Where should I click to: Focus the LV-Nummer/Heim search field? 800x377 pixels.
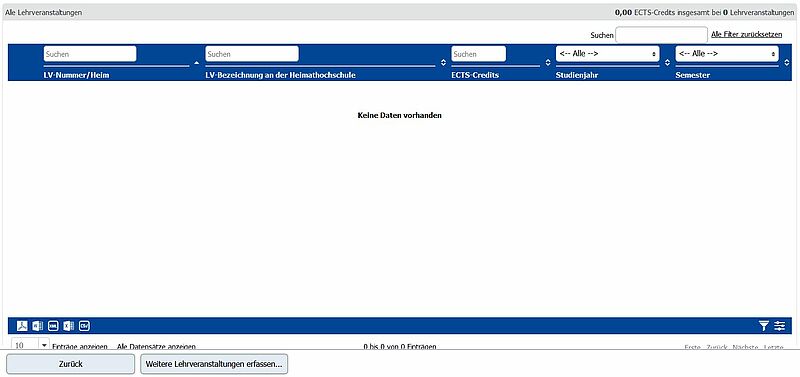point(90,54)
